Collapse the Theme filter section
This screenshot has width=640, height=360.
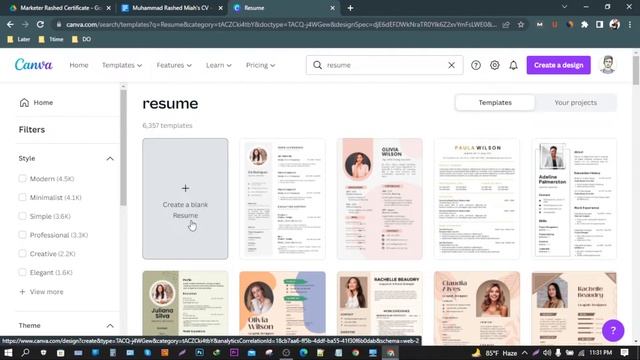[110, 325]
